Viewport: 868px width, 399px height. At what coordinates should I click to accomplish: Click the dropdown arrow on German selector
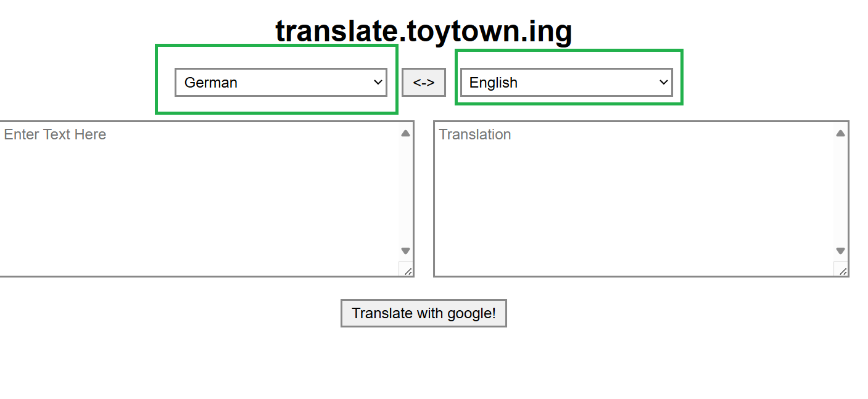[x=378, y=82]
